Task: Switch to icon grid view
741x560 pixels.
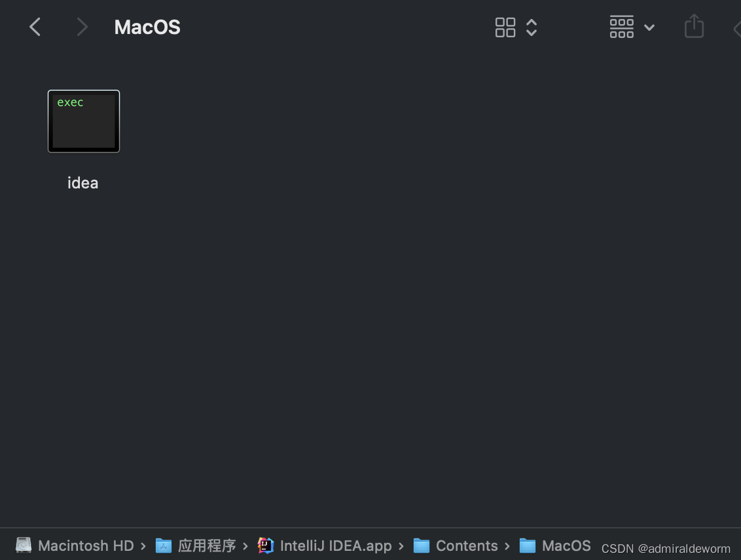Action: click(505, 27)
